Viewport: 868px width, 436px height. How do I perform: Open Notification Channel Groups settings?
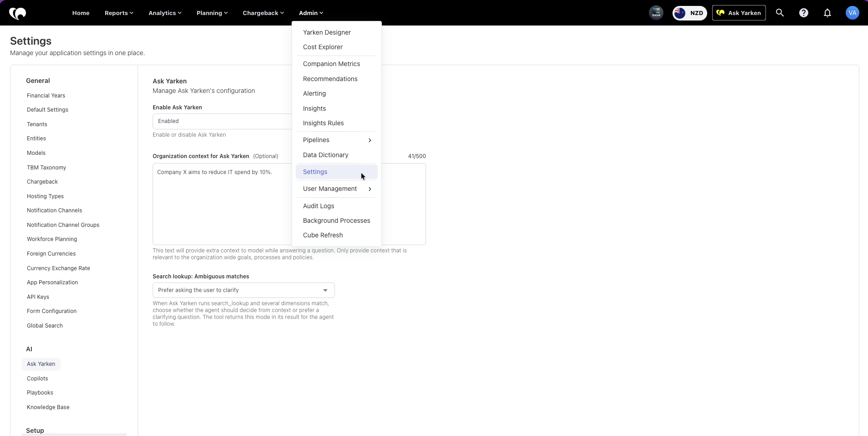(x=63, y=225)
